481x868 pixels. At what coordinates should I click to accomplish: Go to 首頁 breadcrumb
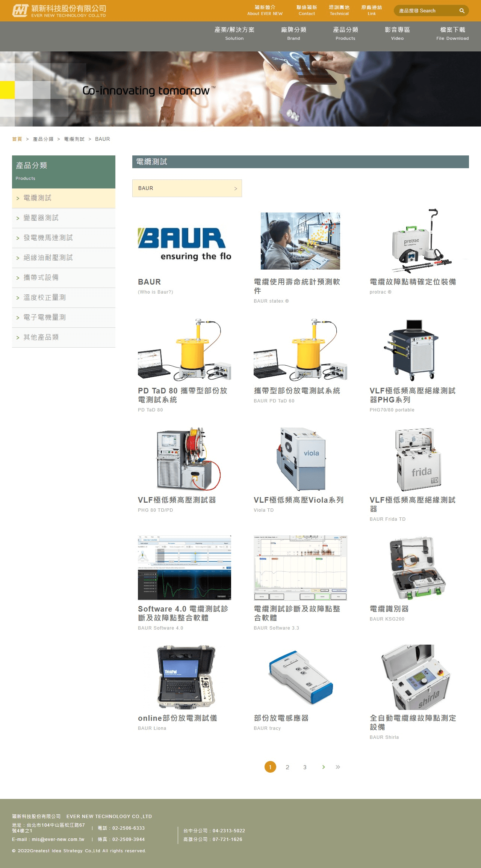coord(17,139)
